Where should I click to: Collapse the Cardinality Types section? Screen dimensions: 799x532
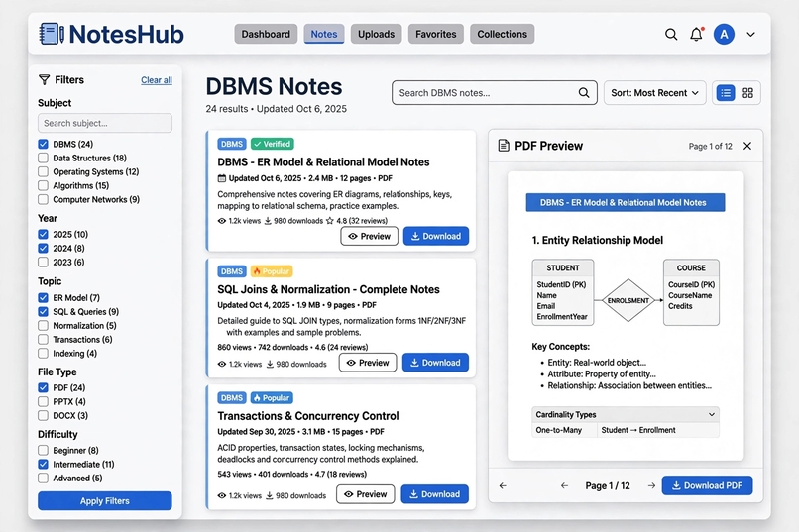tap(712, 414)
